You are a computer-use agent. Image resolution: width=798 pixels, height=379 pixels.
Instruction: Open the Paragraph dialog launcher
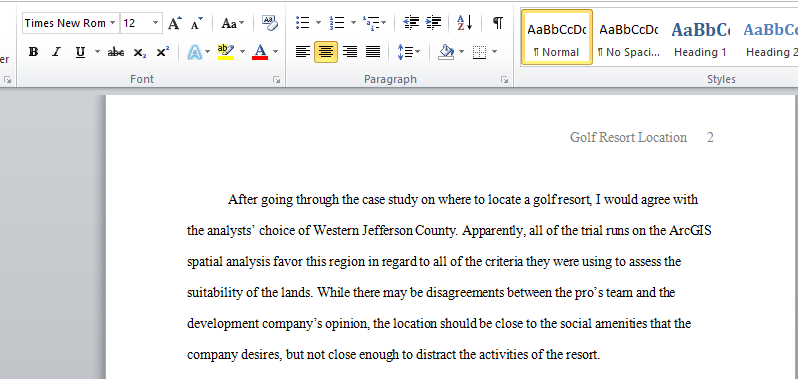tap(504, 79)
